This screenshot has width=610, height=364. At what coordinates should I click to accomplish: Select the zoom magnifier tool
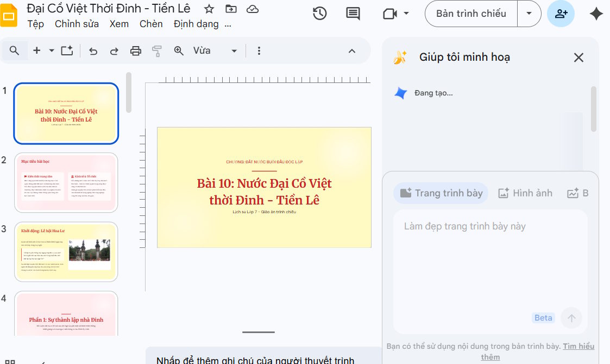coord(178,50)
